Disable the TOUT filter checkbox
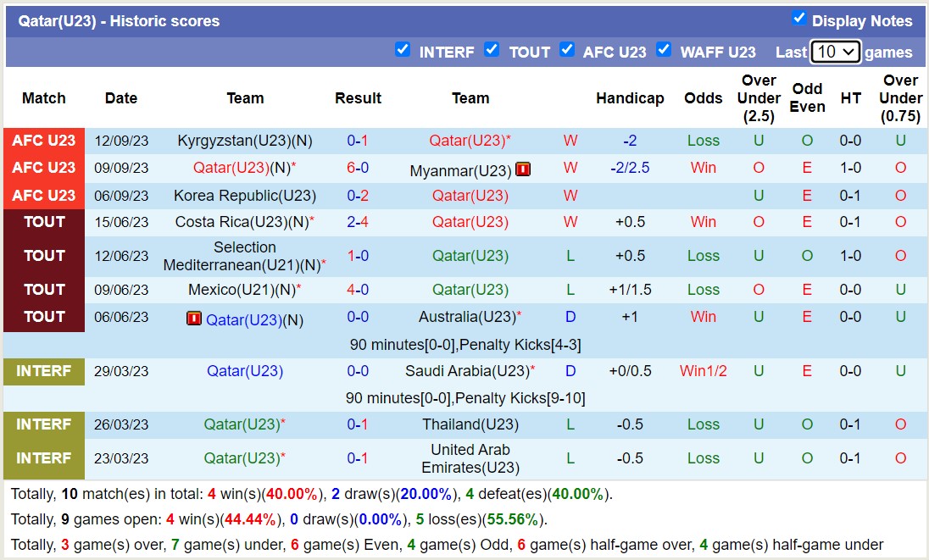The width and height of the screenshot is (929, 560). coord(492,50)
